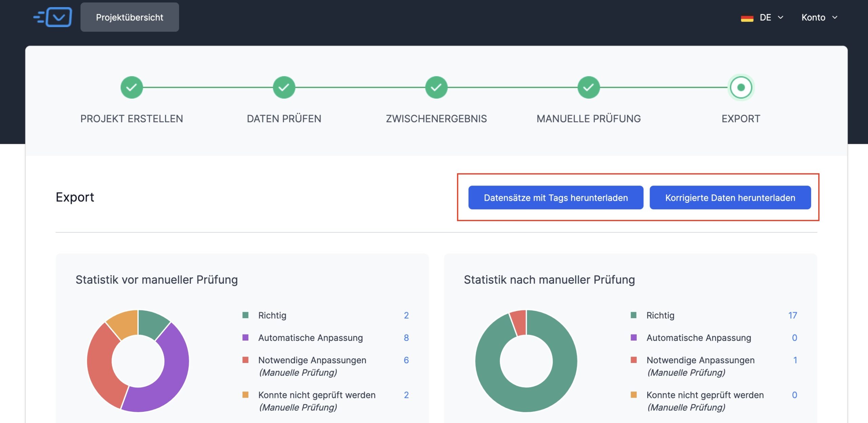The width and height of the screenshot is (868, 423).
Task: Expand the Konto account menu
Action: (819, 17)
